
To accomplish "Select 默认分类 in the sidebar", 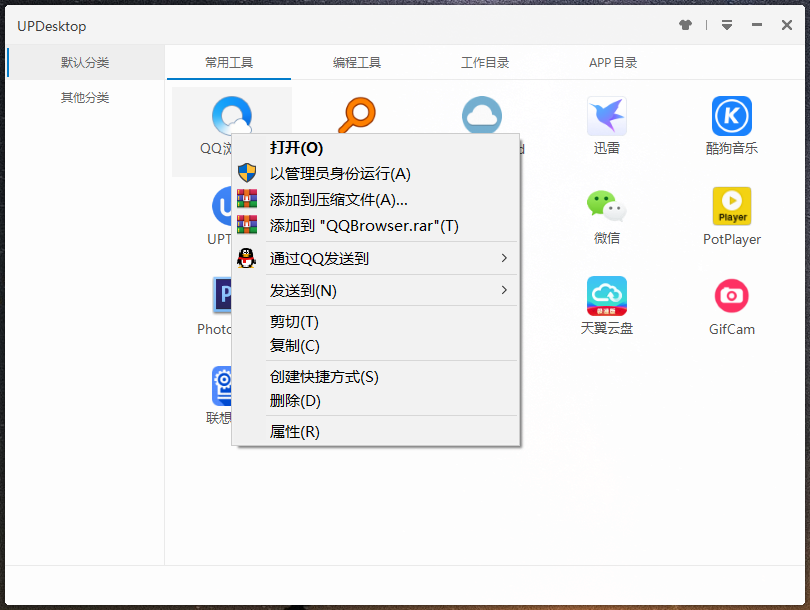I will (x=85, y=62).
